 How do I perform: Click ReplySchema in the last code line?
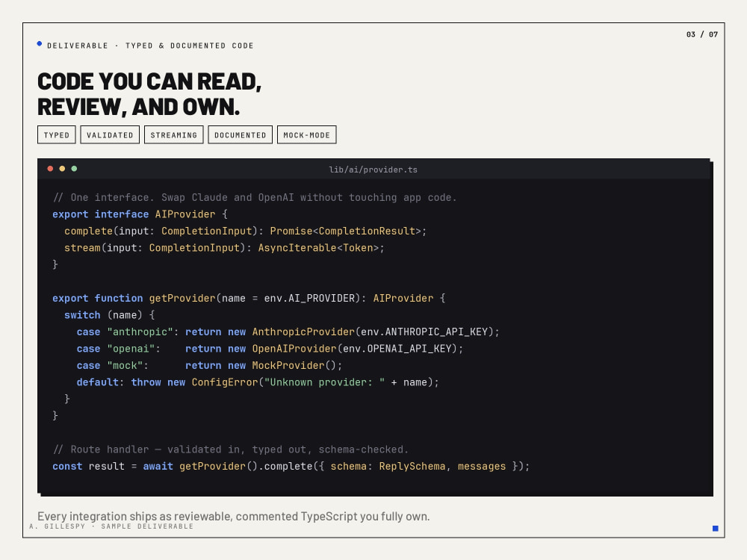[412, 466]
